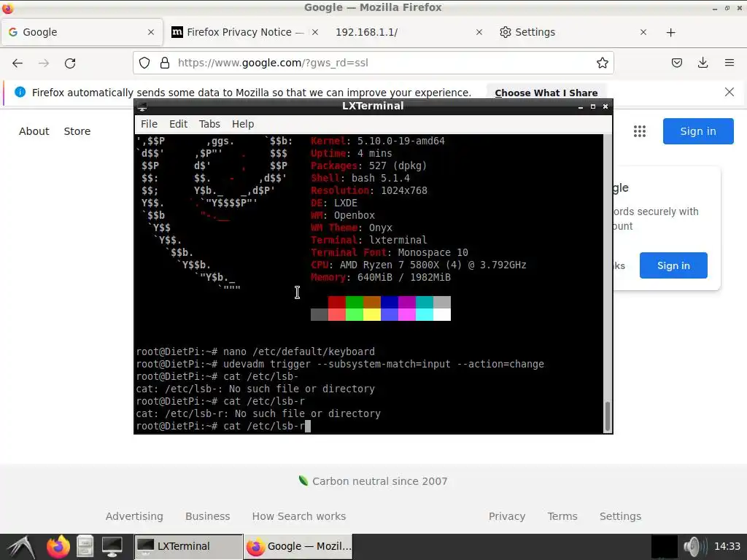
Task: Open the LXTerminal Edit menu
Action: pyautogui.click(x=178, y=124)
